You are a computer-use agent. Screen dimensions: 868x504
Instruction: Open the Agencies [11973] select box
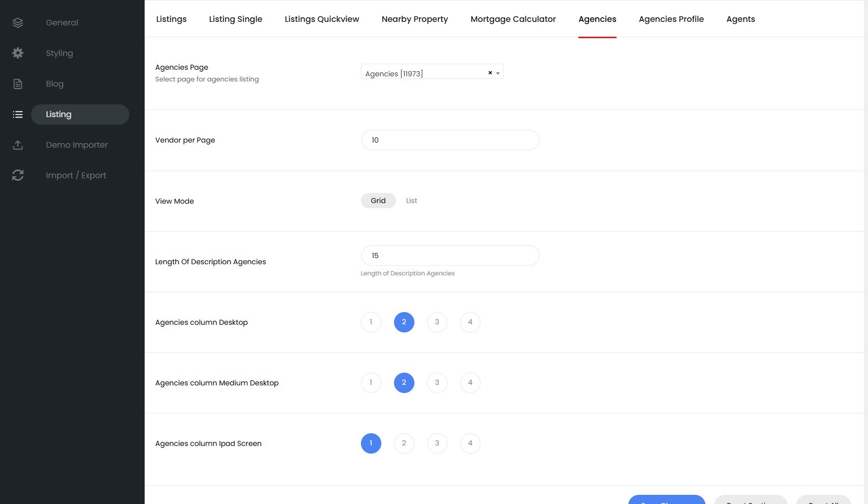pyautogui.click(x=432, y=72)
